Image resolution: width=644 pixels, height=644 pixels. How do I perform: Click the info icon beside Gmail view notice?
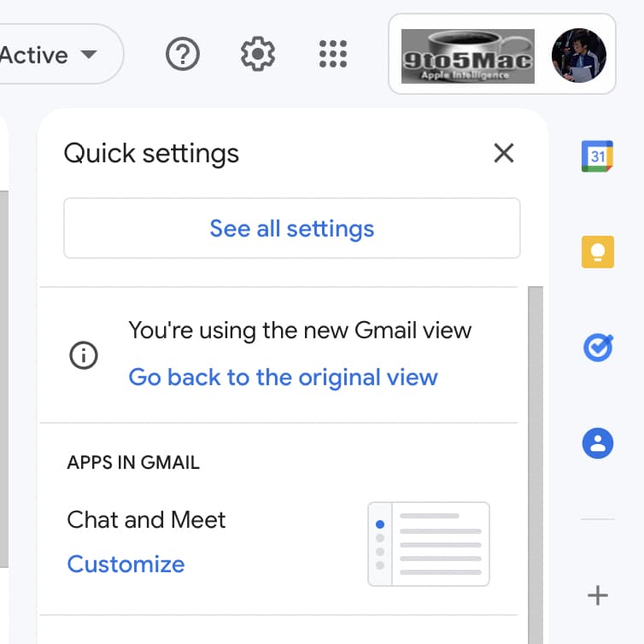[x=84, y=356]
